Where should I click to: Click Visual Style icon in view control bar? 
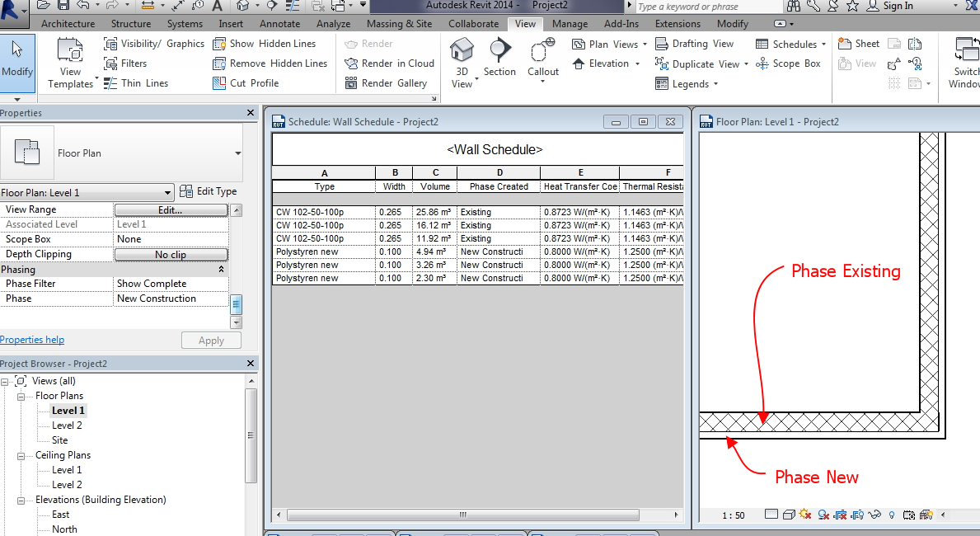pos(789,515)
